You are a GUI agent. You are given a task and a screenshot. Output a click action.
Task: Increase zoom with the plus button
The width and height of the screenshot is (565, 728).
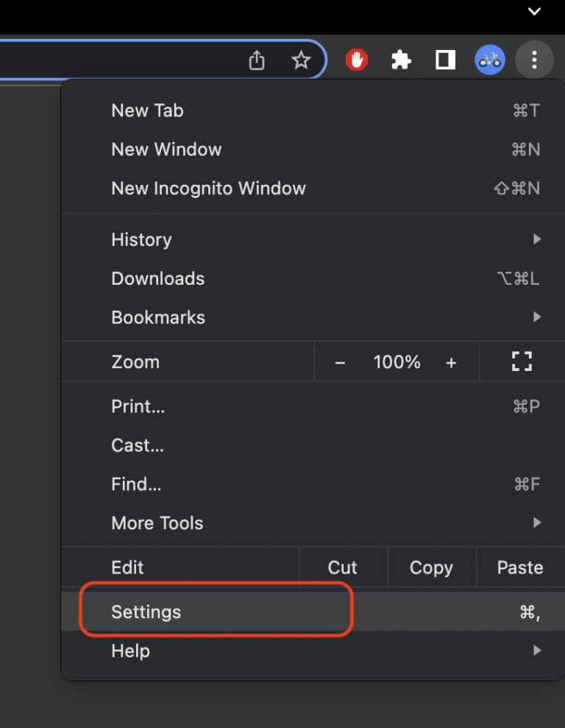pyautogui.click(x=451, y=362)
